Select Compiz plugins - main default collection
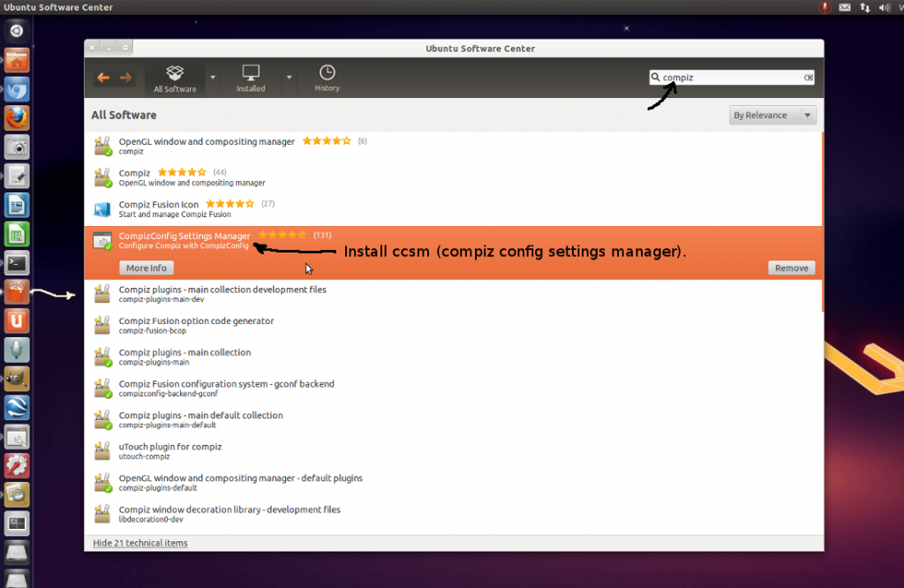This screenshot has height=588, width=904. pyautogui.click(x=453, y=419)
